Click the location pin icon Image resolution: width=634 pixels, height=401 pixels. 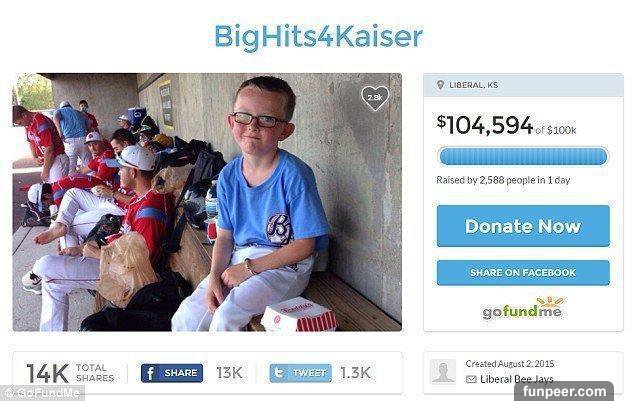440,85
